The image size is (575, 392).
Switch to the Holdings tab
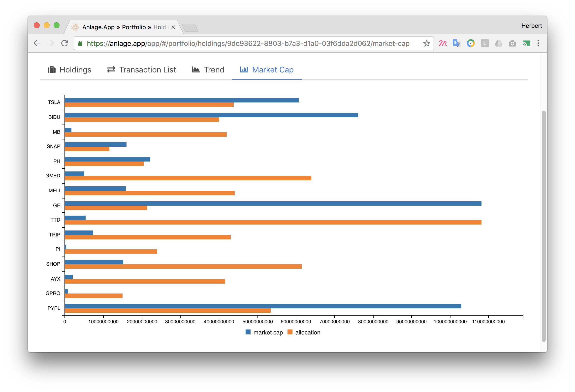click(69, 70)
